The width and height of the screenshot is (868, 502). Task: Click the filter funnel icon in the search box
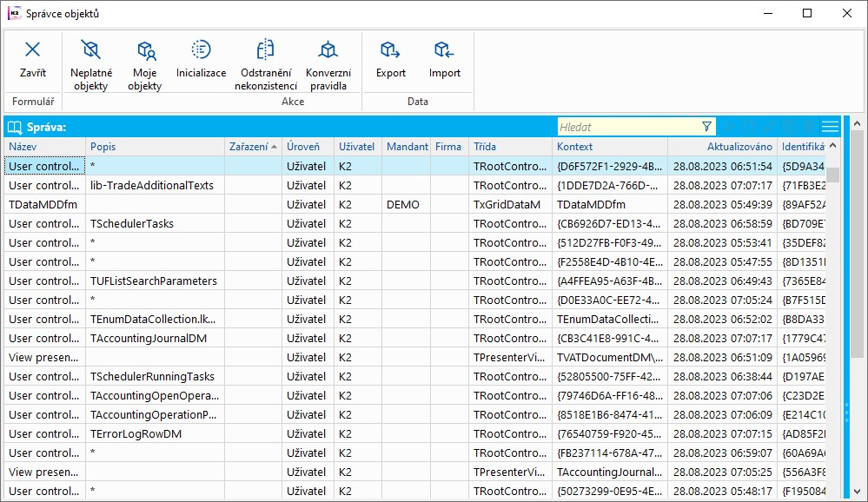click(x=706, y=127)
